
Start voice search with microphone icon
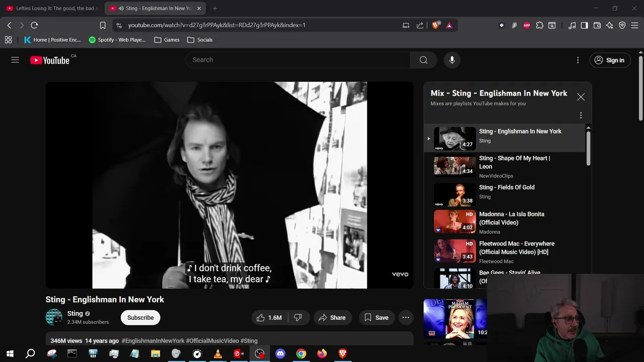coord(452,60)
